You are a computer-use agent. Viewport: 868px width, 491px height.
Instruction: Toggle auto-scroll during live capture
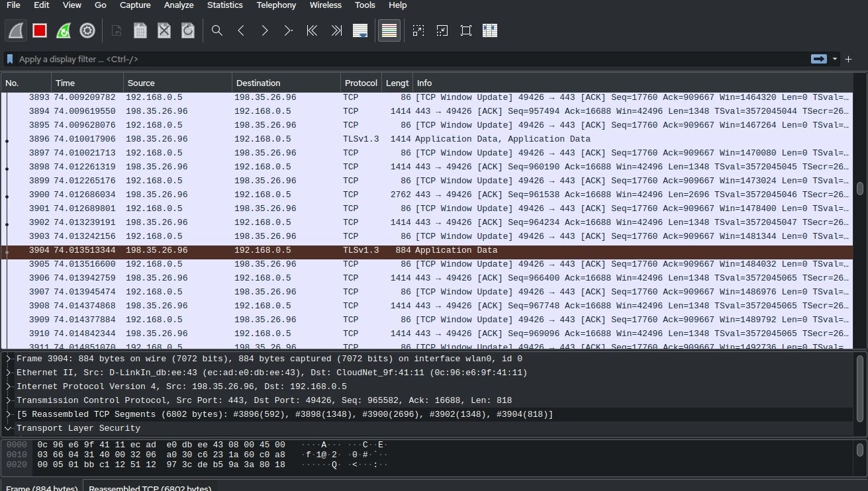[360, 30]
